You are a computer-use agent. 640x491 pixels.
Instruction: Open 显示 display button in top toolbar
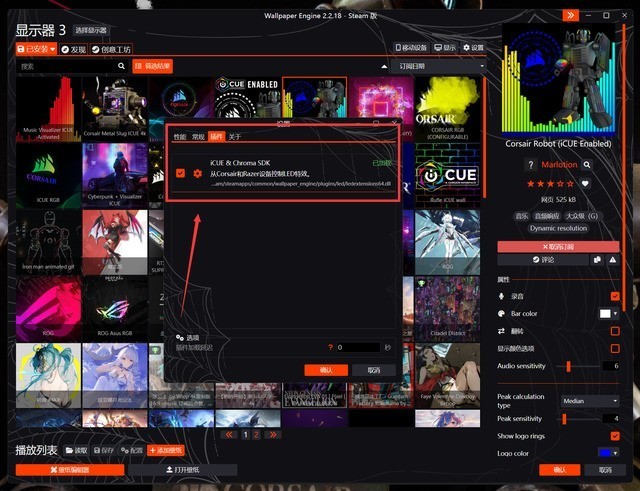[x=445, y=48]
